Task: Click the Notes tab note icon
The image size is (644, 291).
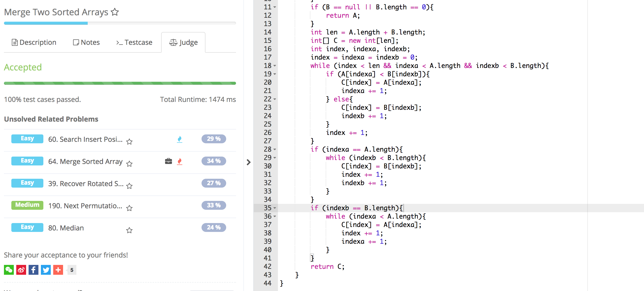Action: (x=76, y=42)
